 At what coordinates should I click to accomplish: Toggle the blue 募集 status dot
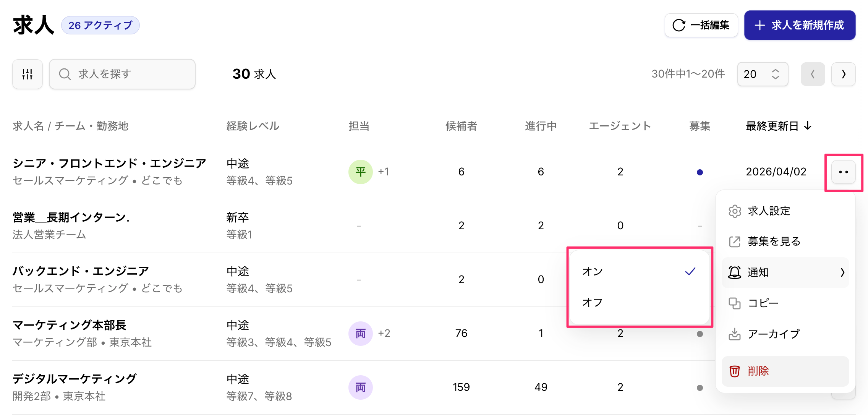coord(700,172)
